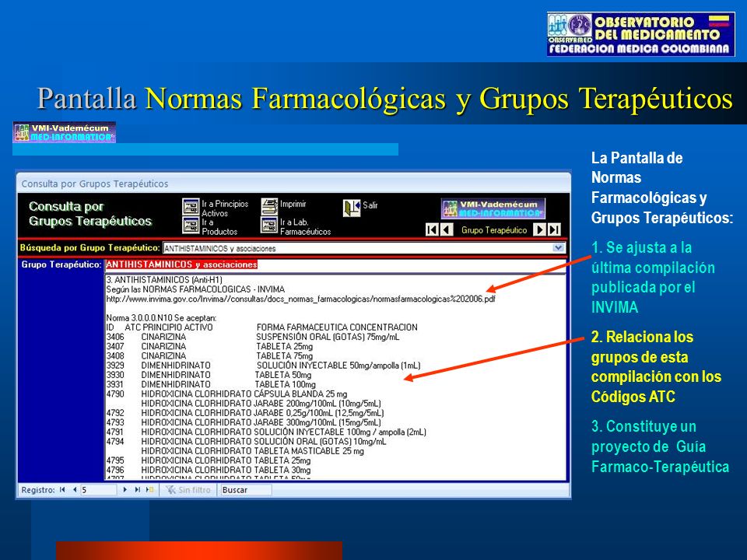Screen dimensions: 747x560
Task: Go to previous Grupo Terapéutico record
Action: pyautogui.click(x=447, y=230)
